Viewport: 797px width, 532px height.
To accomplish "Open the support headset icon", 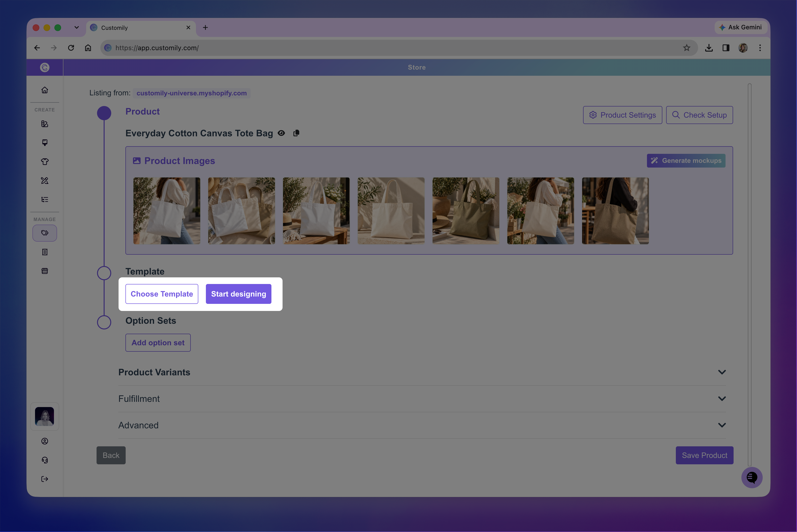I will coord(44,460).
